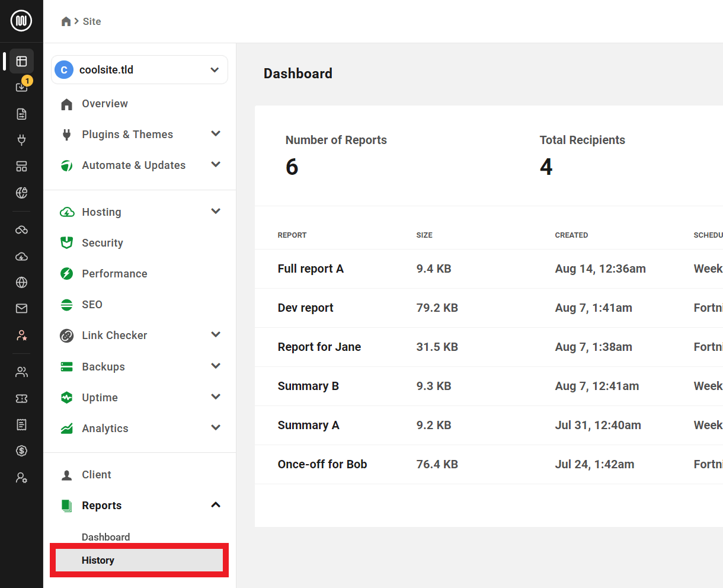Click the Aug 14, 12:36am created date
This screenshot has height=588, width=723.
tap(600, 269)
